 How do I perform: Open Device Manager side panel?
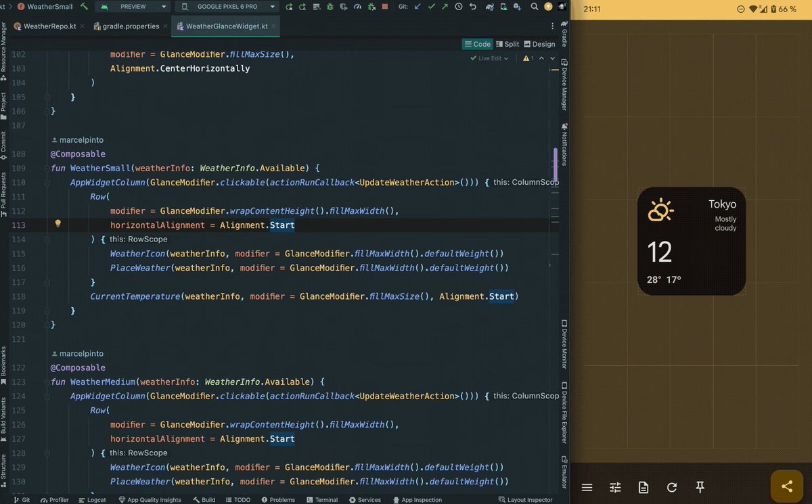(x=564, y=85)
